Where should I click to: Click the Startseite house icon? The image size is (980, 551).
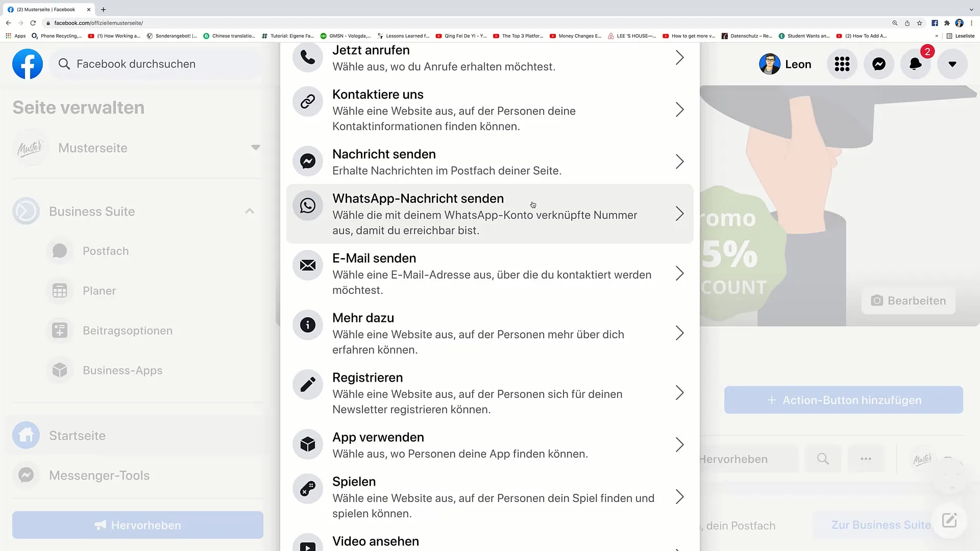click(x=26, y=436)
